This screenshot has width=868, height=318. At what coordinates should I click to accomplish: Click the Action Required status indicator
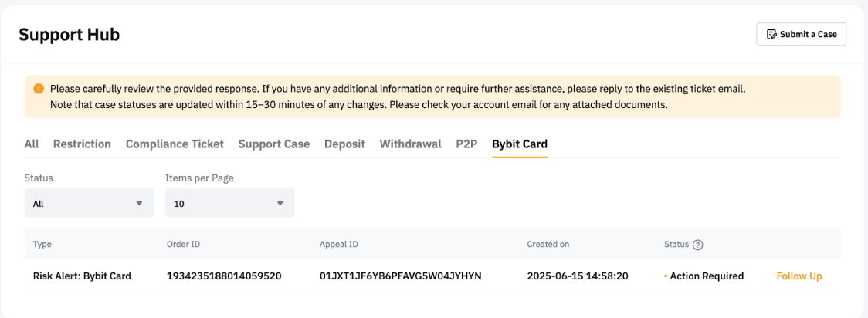point(706,276)
